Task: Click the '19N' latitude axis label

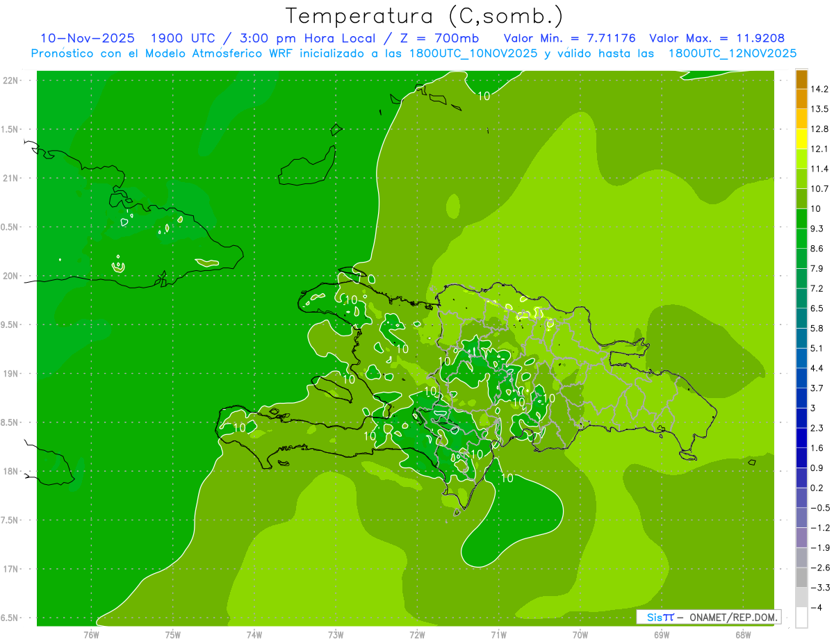Action: tap(11, 374)
